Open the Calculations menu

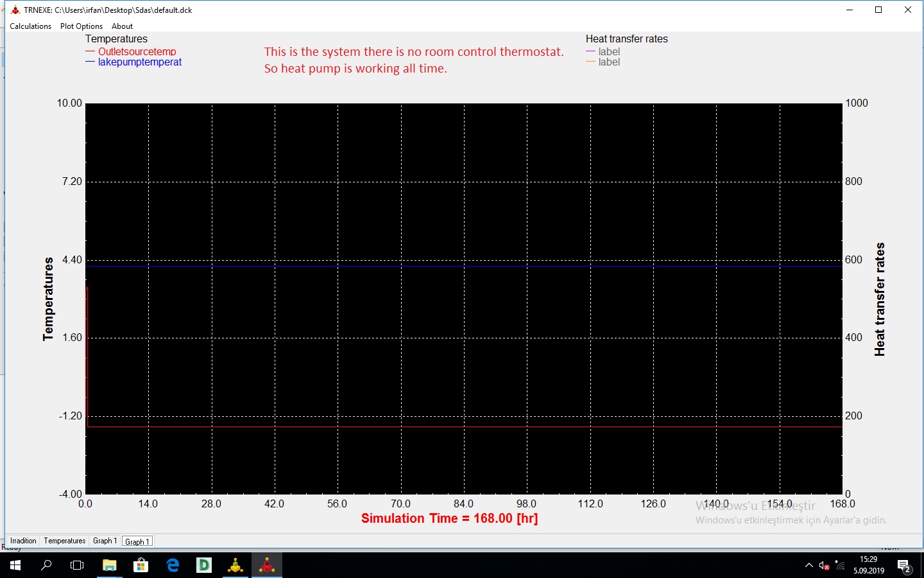click(30, 26)
